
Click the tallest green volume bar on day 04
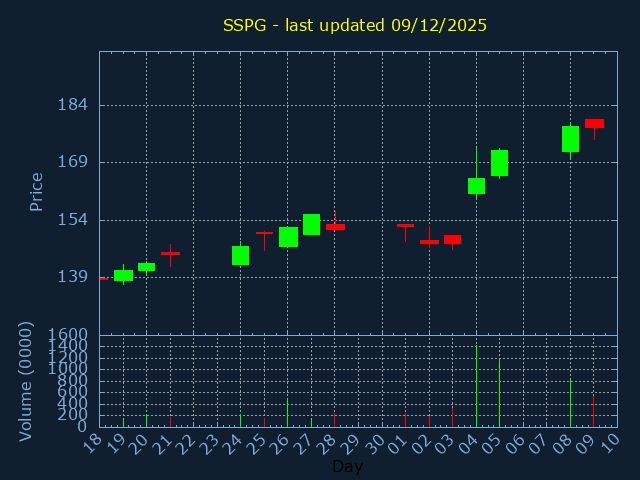pyautogui.click(x=476, y=386)
